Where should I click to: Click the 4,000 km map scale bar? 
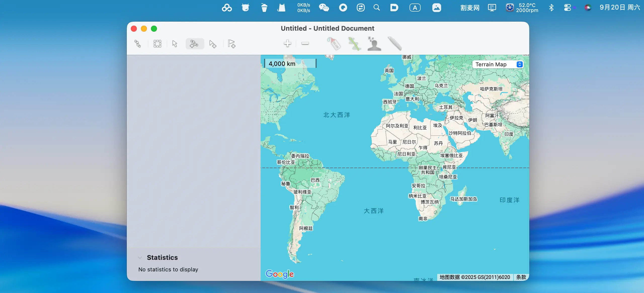click(x=290, y=64)
